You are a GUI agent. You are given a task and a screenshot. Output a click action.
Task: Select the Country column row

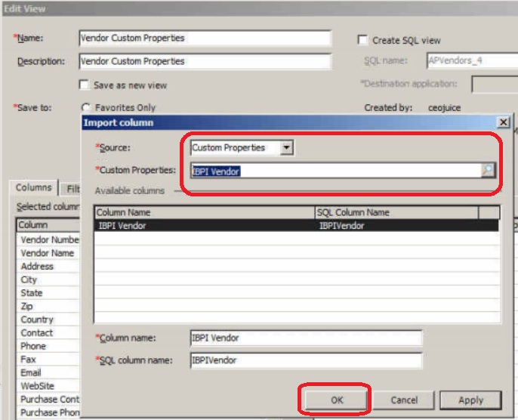(48, 320)
